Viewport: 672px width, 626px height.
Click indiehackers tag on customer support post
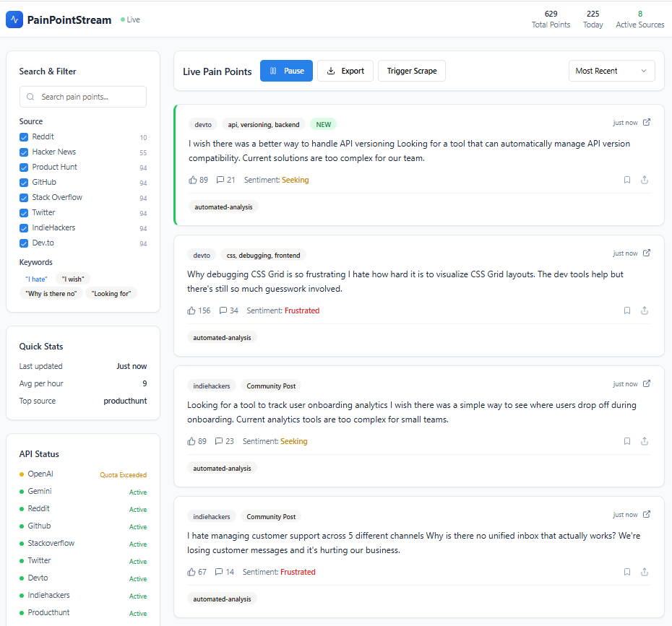click(211, 516)
